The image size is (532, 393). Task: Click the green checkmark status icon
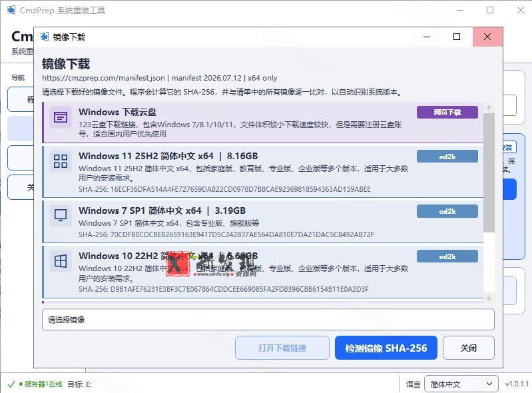[11, 384]
